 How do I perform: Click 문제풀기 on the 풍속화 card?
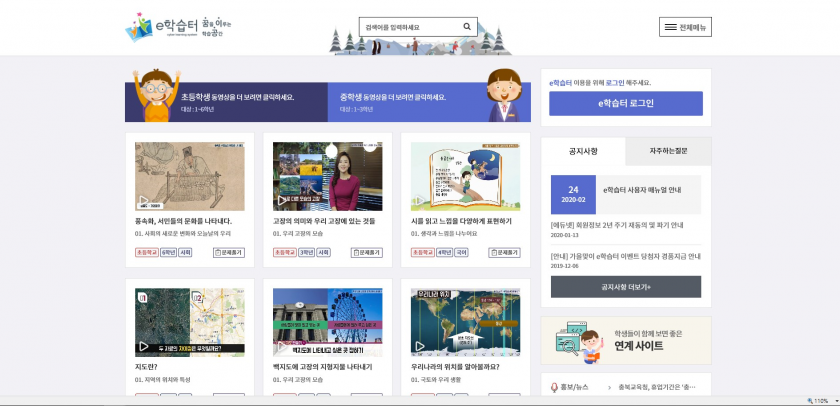tap(229, 253)
